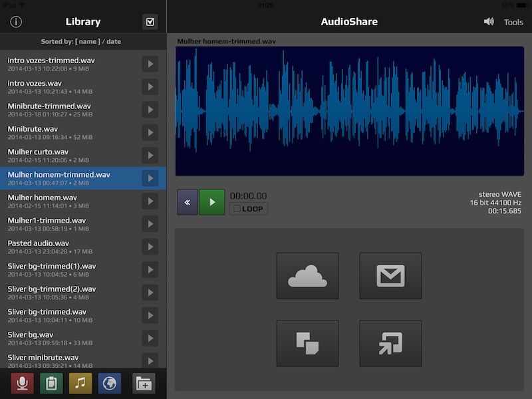Image resolution: width=532 pixels, height=399 pixels.
Task: Click the 00:00.00 playback time display
Action: 248,196
